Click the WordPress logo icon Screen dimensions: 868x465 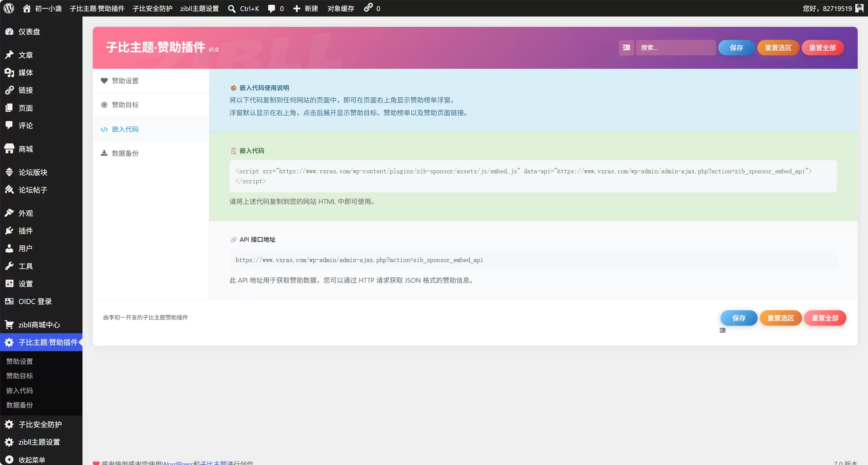9,8
